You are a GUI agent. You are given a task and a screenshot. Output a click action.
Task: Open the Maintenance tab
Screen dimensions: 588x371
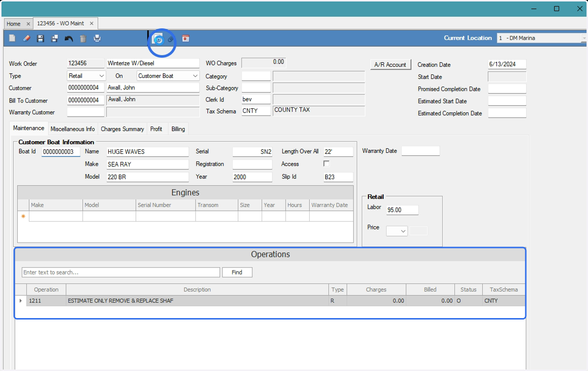coord(28,128)
